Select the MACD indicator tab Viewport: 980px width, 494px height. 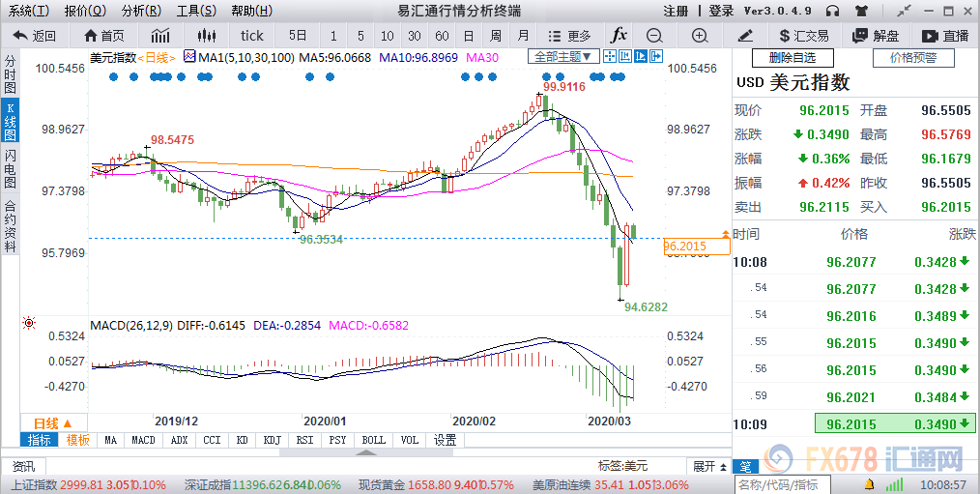click(x=143, y=440)
